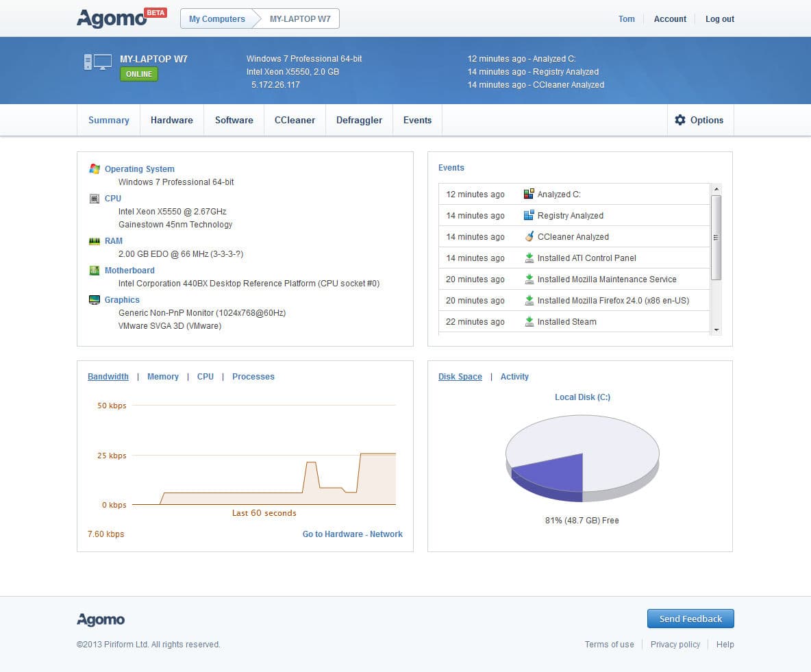View the Processes chart

point(253,377)
